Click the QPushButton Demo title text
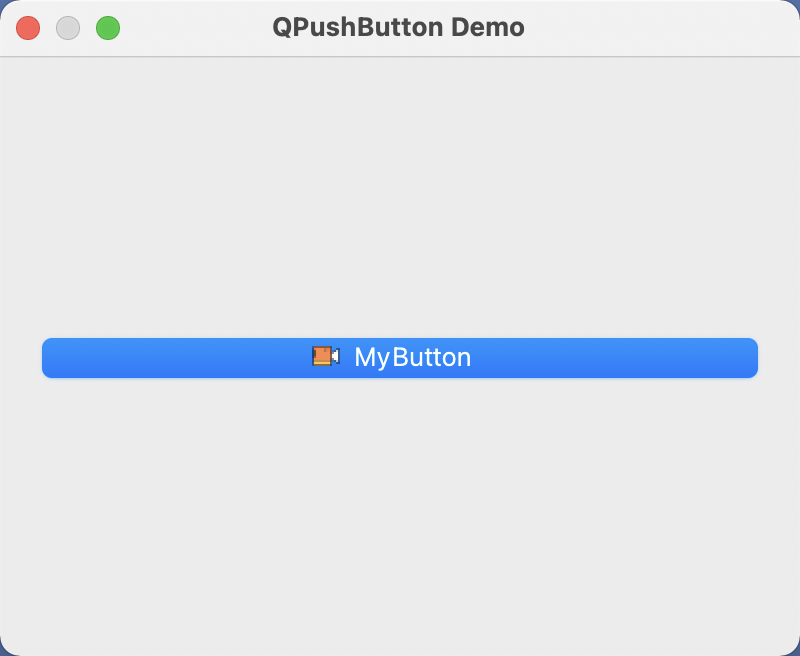800x656 pixels. (x=398, y=28)
